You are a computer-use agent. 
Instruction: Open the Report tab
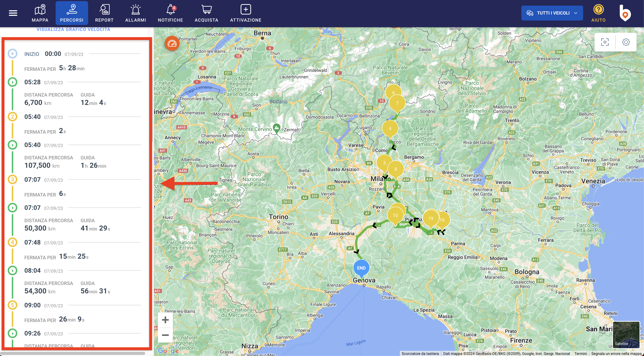click(x=104, y=13)
